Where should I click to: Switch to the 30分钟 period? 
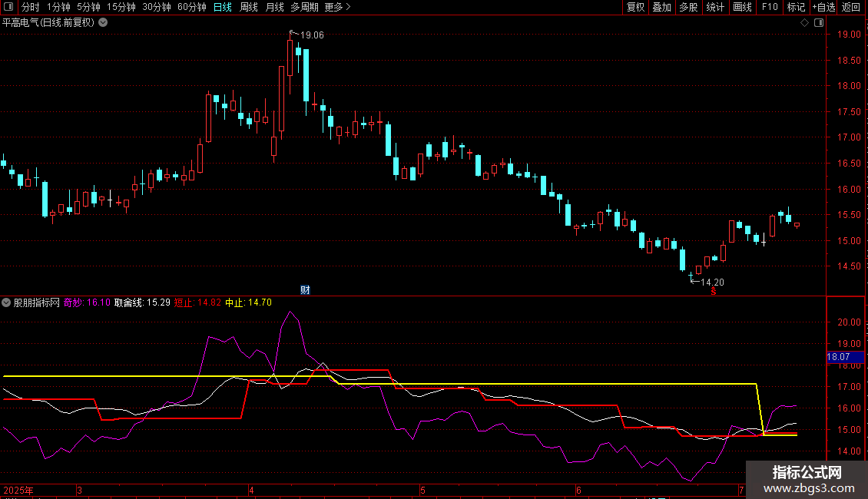point(157,7)
